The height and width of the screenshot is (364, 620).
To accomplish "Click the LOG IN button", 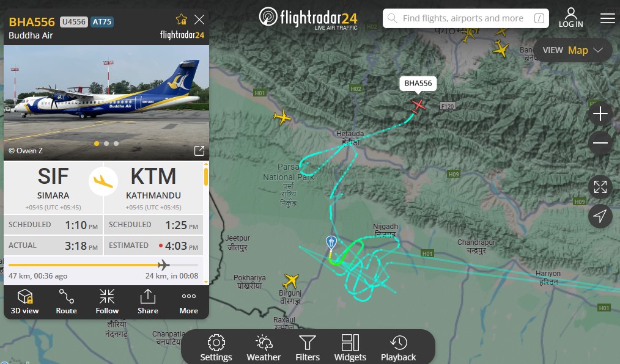I will click(570, 18).
